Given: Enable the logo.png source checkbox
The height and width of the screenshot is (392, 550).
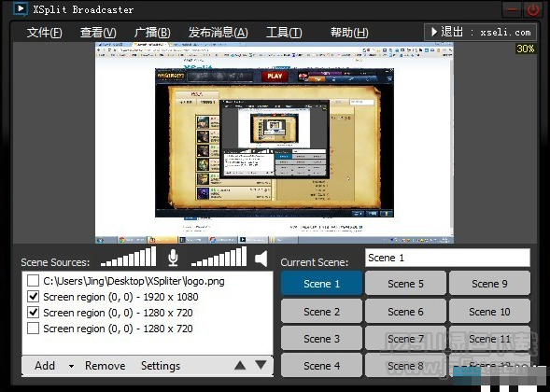Looking at the screenshot, I should pyautogui.click(x=33, y=281).
